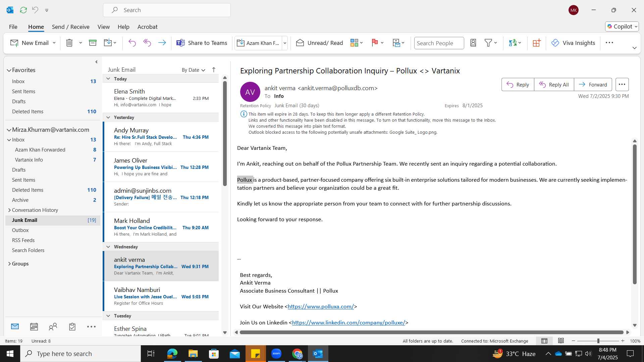
Task: Switch to Reading view in status bar
Action: [561, 341]
